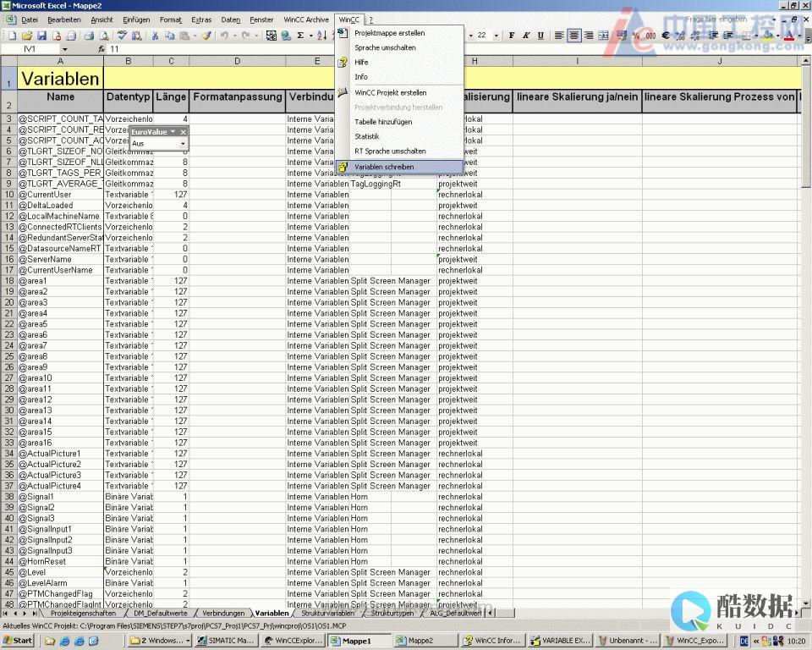Click the fx insert function icon
Image resolution: width=812 pixels, height=650 pixels.
tap(101, 49)
